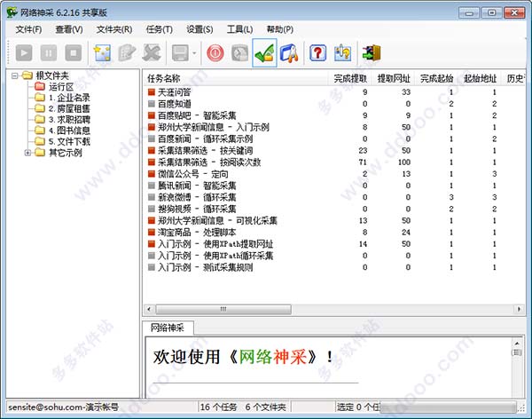Click the task list scroll right arrow

[x=519, y=309]
